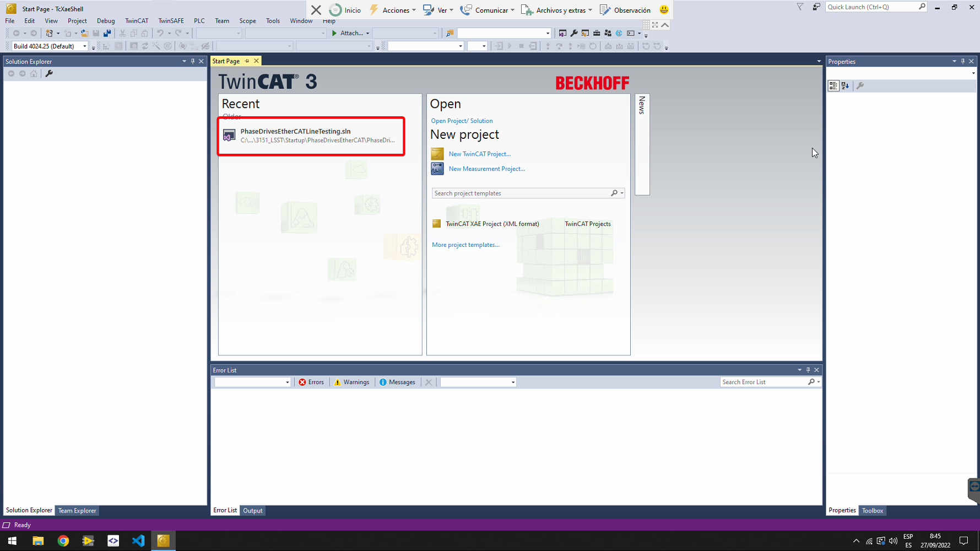The width and height of the screenshot is (980, 551).
Task: Click the Open Project/ Solution link
Action: [462, 121]
